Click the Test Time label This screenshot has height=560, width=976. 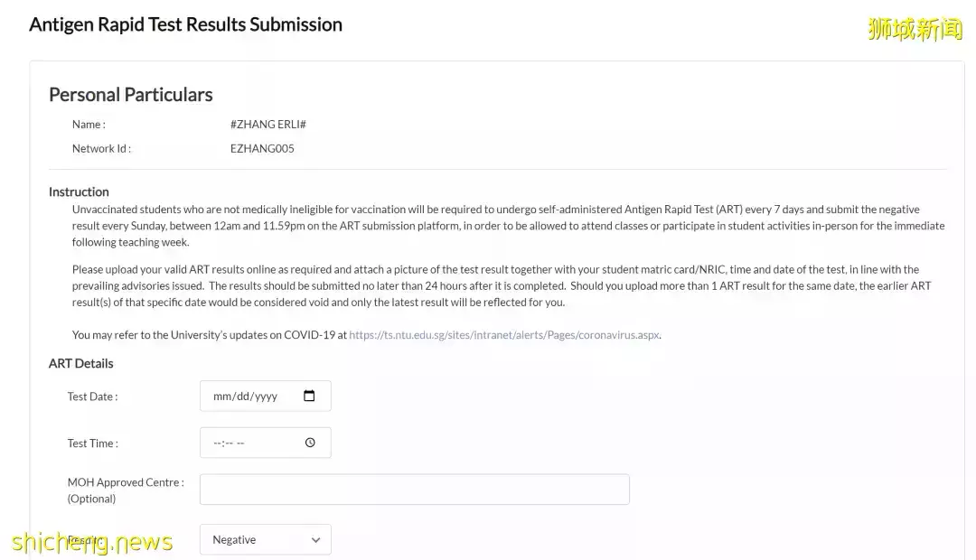[92, 443]
